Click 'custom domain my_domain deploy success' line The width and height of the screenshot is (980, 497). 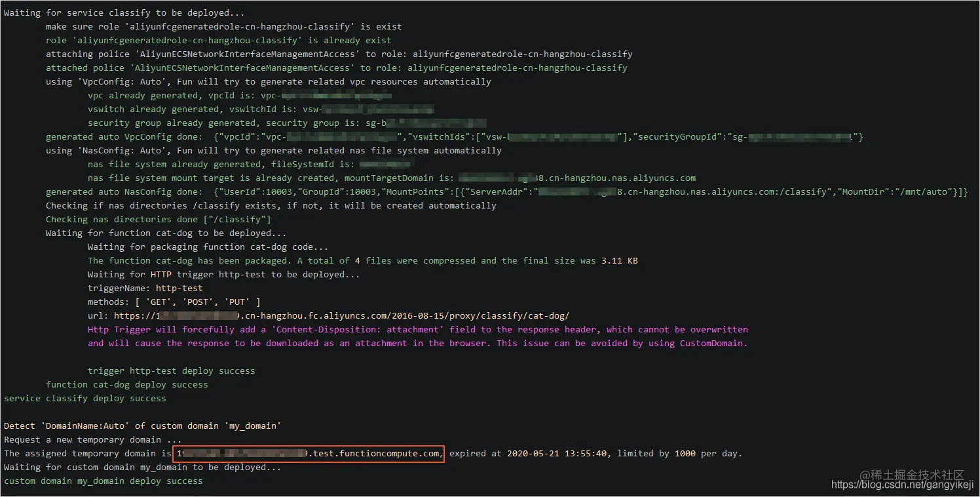pos(104,481)
